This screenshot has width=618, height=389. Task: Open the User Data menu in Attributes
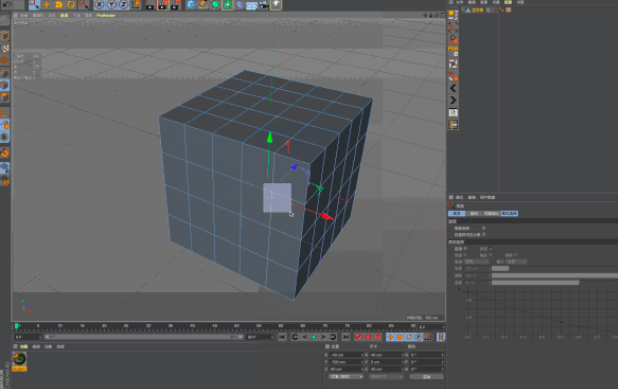click(x=488, y=197)
